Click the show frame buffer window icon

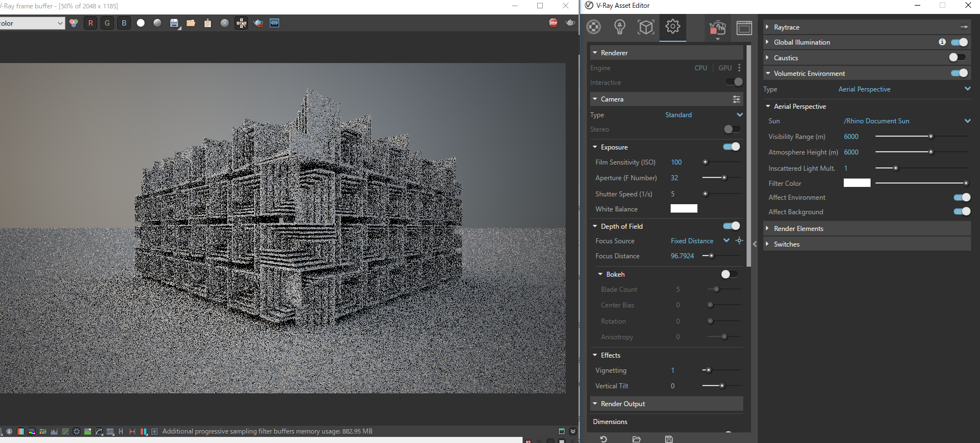coord(744,27)
